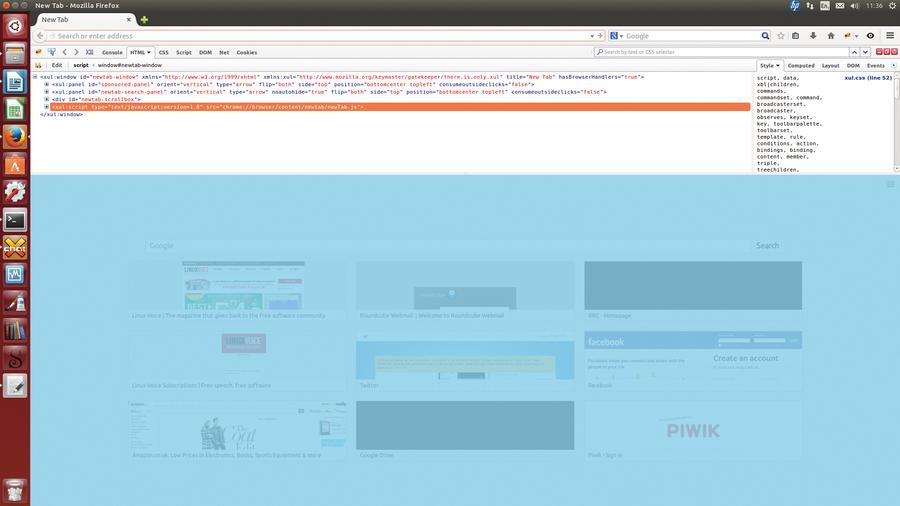Screen dimensions: 900x506
Task: Click the Firebug search by CSS selector field
Action: click(721, 52)
